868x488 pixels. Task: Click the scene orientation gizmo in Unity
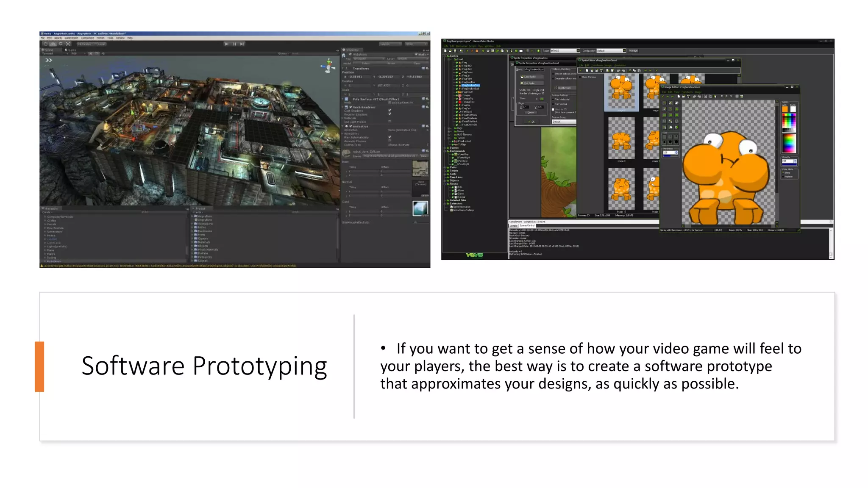tap(328, 66)
